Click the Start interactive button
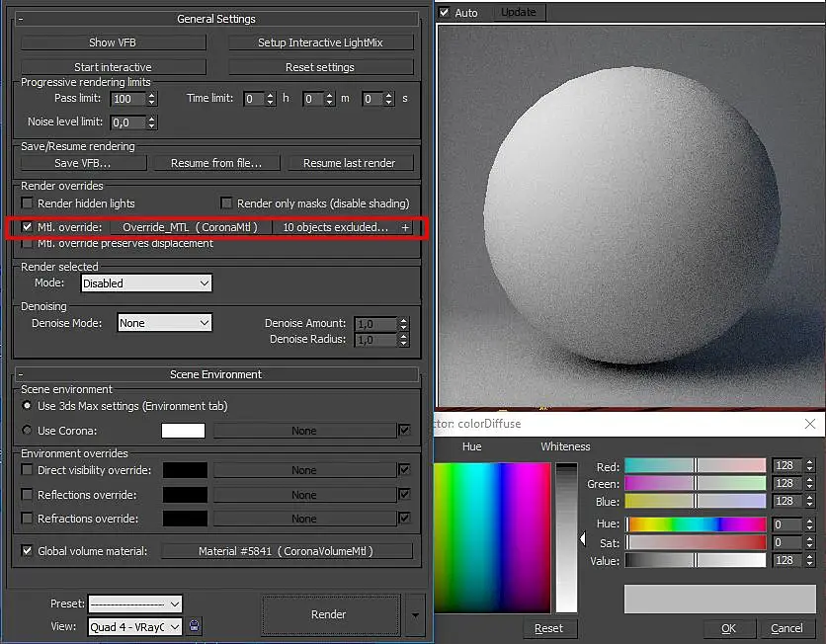 click(x=114, y=67)
